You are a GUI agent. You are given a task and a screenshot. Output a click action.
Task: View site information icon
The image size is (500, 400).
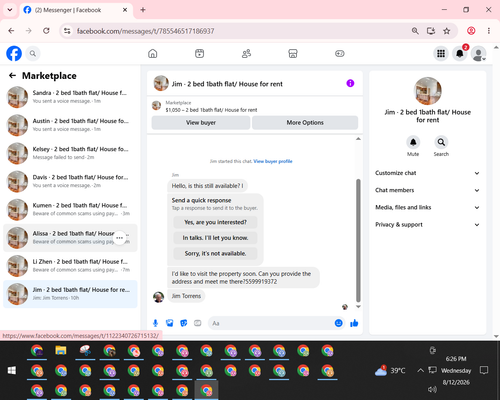(67, 31)
